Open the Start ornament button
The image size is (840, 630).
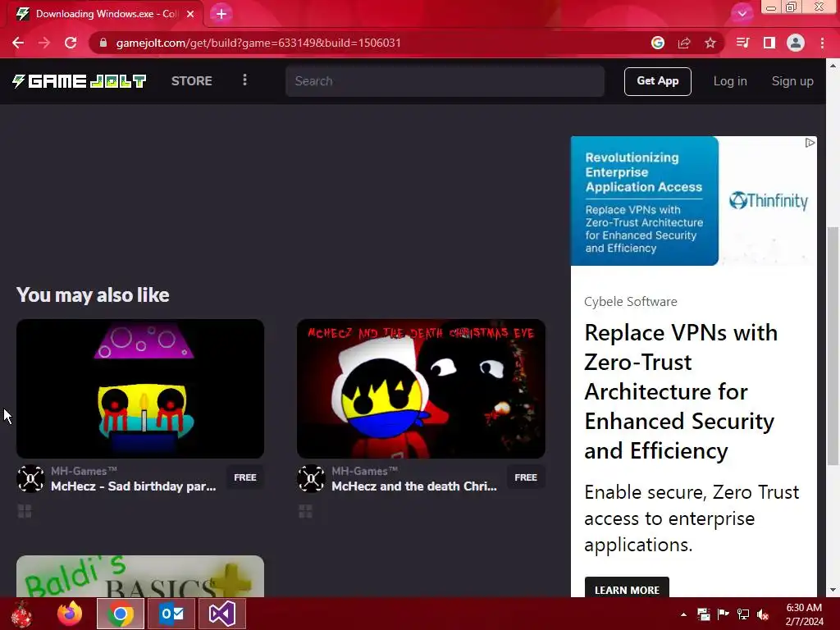coord(21,614)
